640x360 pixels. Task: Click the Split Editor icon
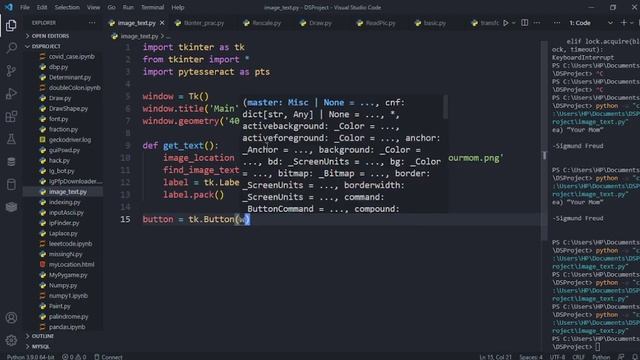click(524, 23)
